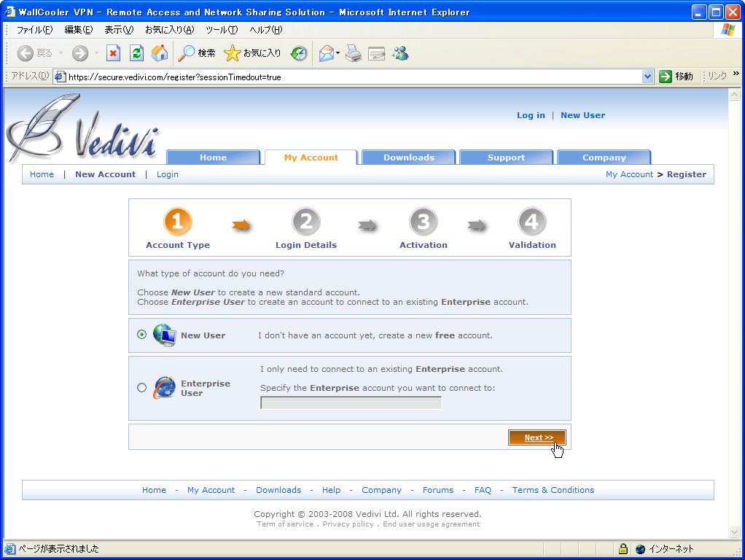Image resolution: width=745 pixels, height=560 pixels.
Task: Switch to the Company tab
Action: (604, 157)
